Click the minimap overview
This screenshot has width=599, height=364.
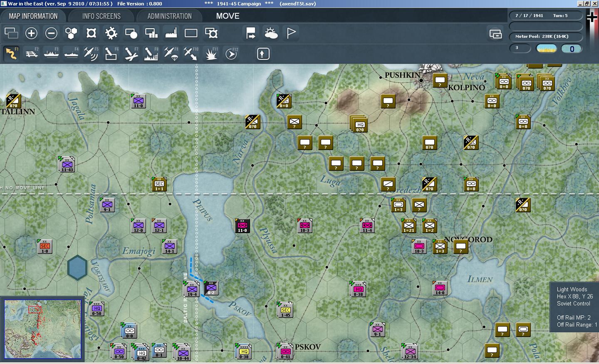[42, 329]
